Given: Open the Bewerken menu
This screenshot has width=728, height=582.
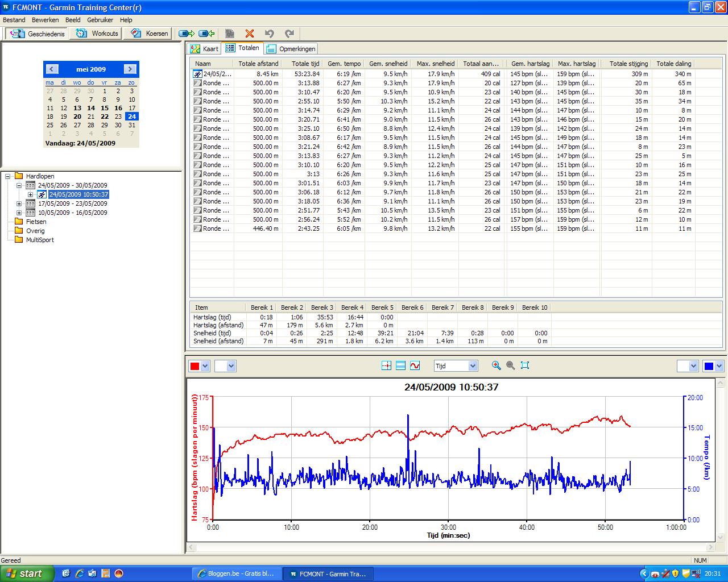Looking at the screenshot, I should 45,20.
